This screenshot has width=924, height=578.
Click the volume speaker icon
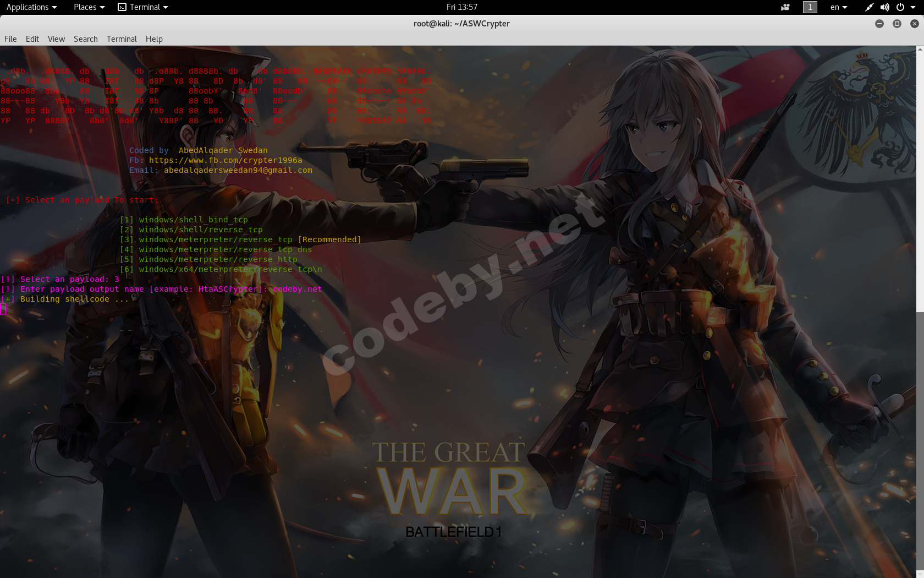[x=884, y=7]
